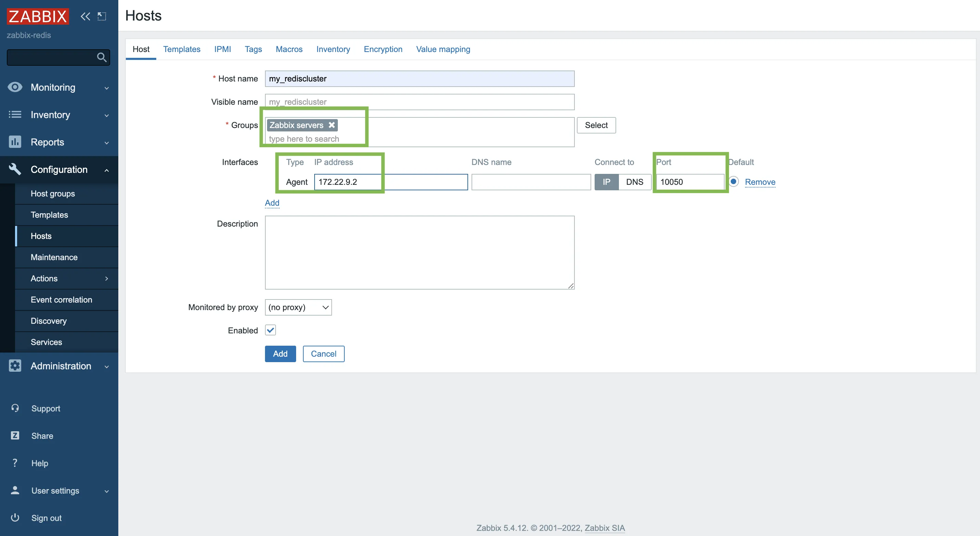
Task: Click the Reports bar chart icon
Action: pos(15,142)
